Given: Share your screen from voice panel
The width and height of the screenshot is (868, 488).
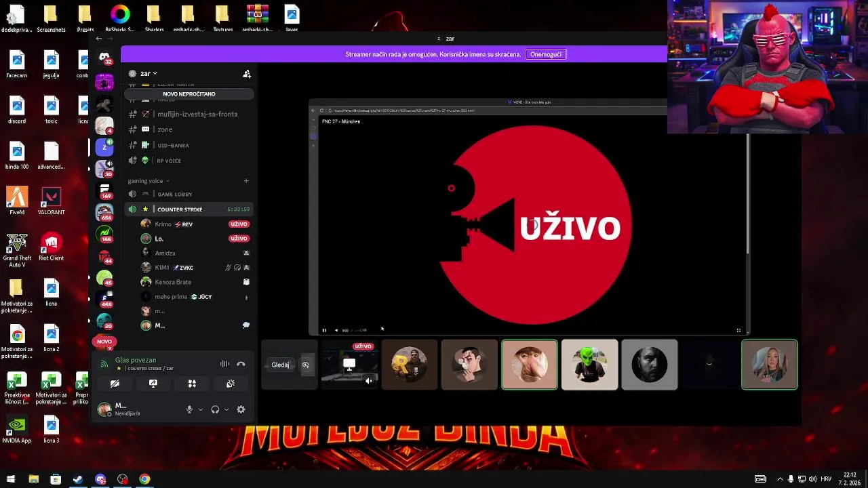Looking at the screenshot, I should coord(153,384).
